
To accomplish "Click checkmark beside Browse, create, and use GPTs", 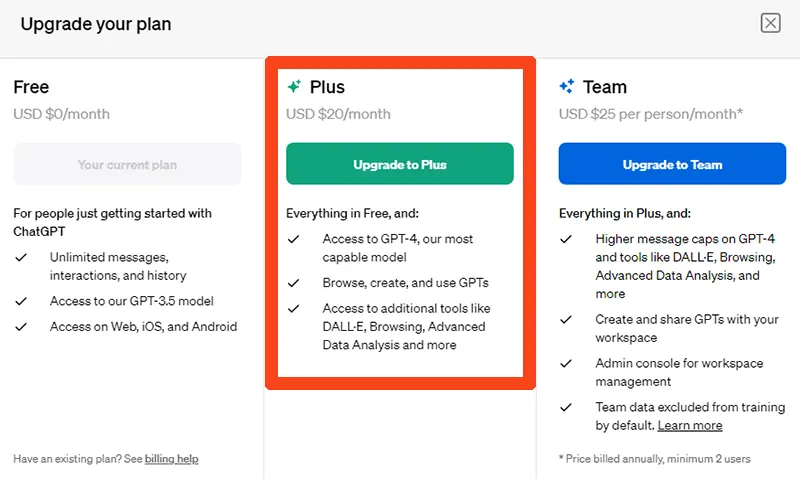I will click(293, 283).
